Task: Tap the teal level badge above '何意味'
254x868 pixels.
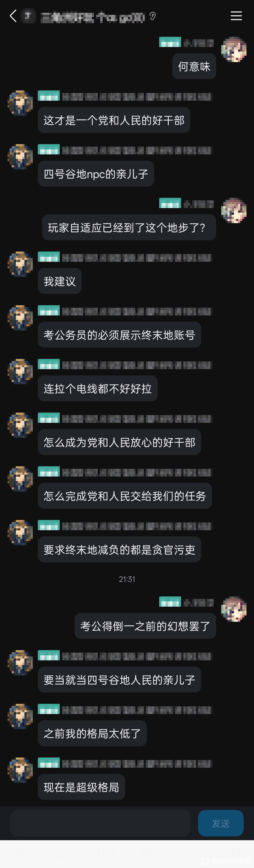Action: pos(170,42)
